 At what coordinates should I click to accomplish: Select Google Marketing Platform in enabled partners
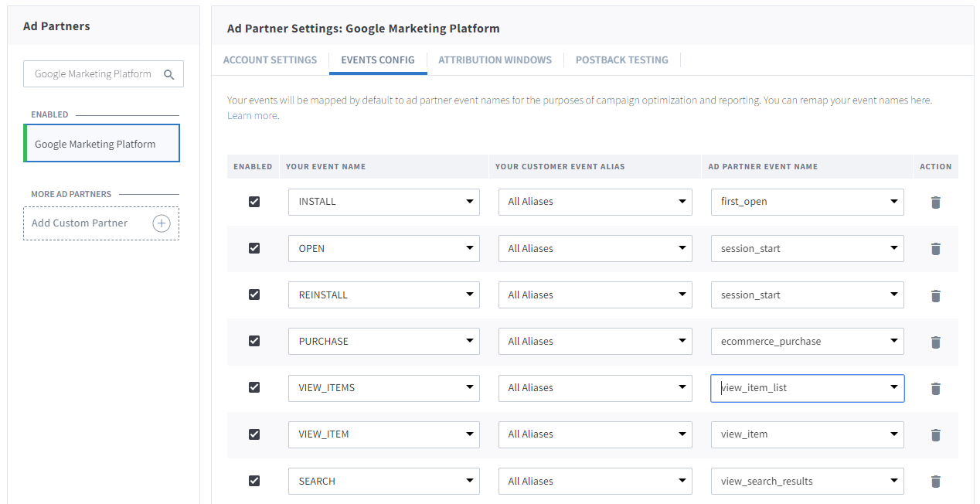102,144
